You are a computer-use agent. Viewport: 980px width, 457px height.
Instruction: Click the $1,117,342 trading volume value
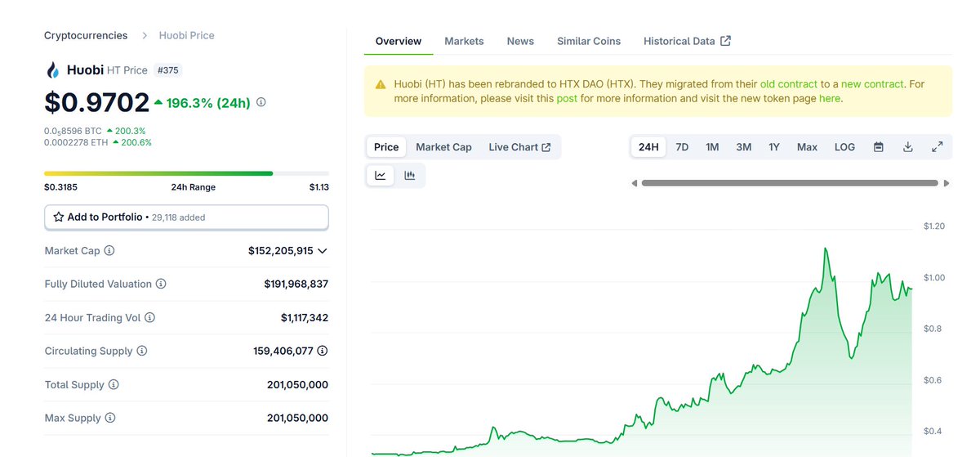(x=305, y=317)
